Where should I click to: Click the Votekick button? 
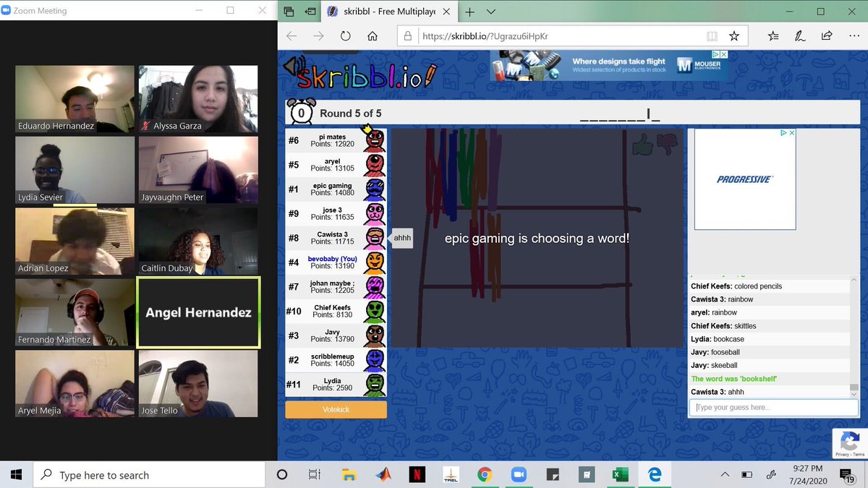coord(336,410)
